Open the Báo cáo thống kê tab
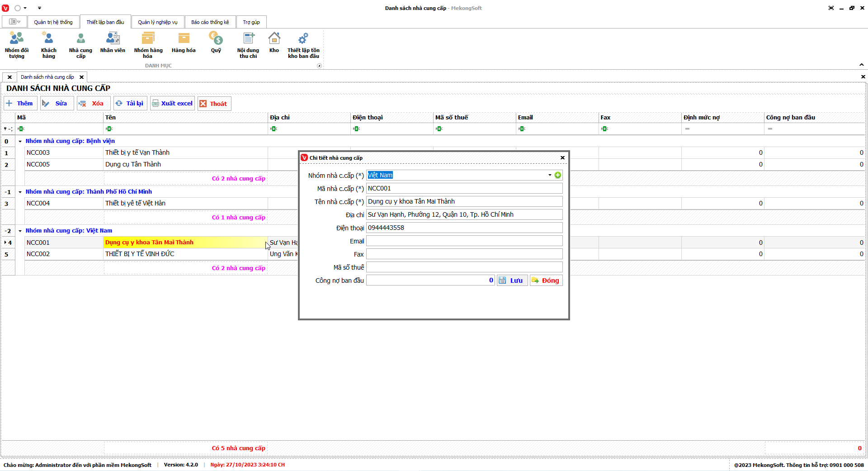This screenshot has width=868, height=471. click(x=210, y=22)
